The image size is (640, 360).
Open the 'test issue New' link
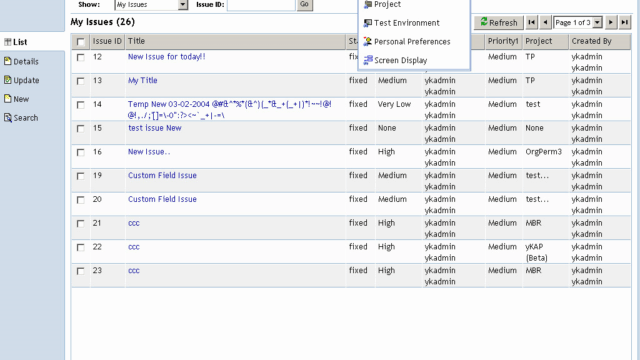pos(155,128)
